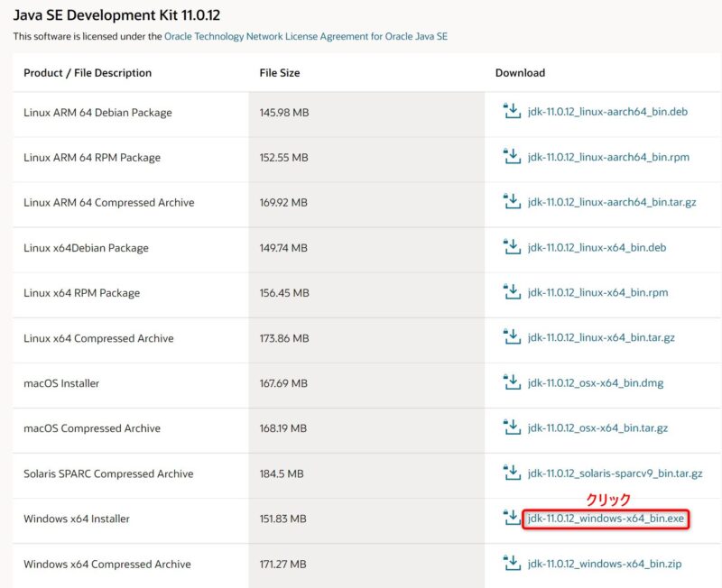Click the 156.45 MB file size
The width and height of the screenshot is (722, 588).
(284, 293)
